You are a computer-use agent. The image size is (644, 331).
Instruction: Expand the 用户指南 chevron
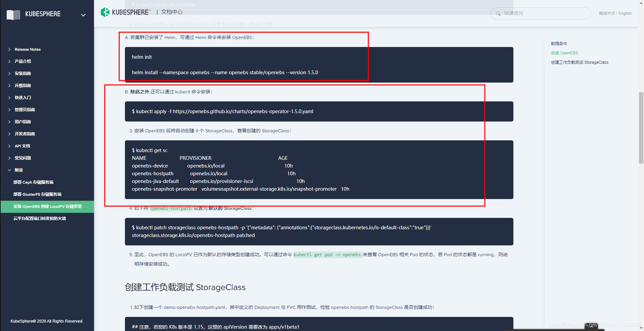(x=9, y=122)
